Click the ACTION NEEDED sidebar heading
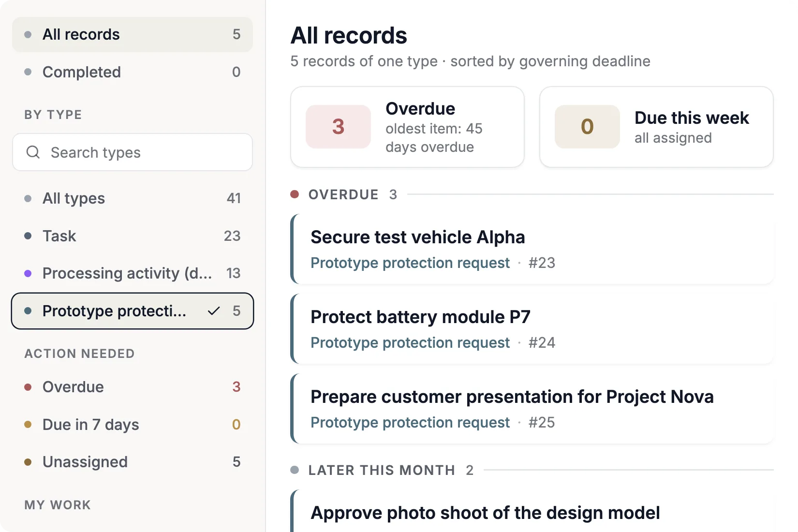This screenshot has height=532, width=798. pos(80,354)
